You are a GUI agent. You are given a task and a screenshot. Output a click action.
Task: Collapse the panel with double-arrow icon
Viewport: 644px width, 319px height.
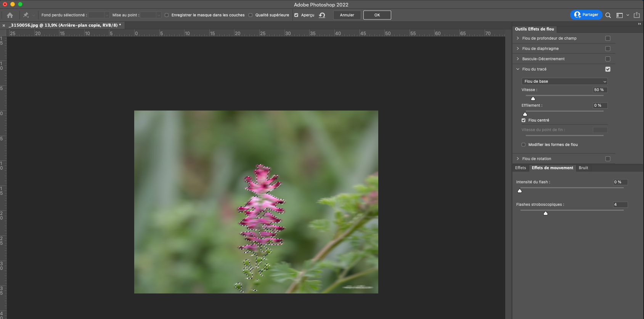[x=639, y=24]
